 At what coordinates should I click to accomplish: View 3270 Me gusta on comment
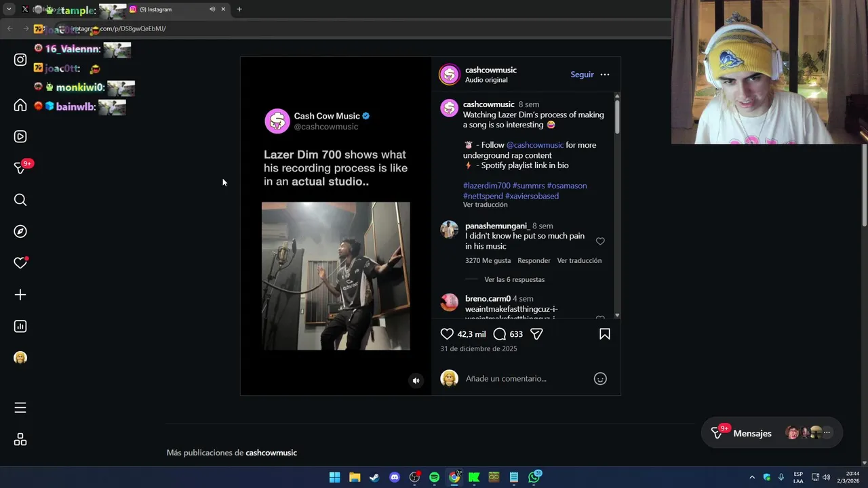tap(488, 260)
